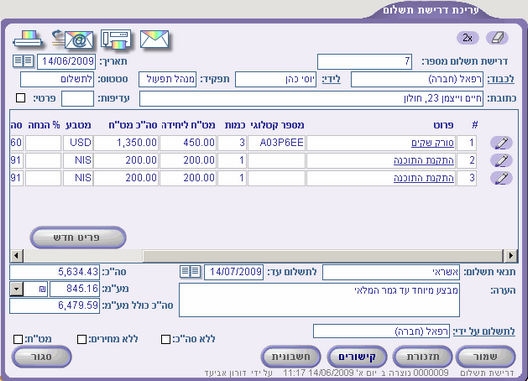Click the 450.00 unit price cell
The width and height of the screenshot is (528, 381).
[188, 143]
